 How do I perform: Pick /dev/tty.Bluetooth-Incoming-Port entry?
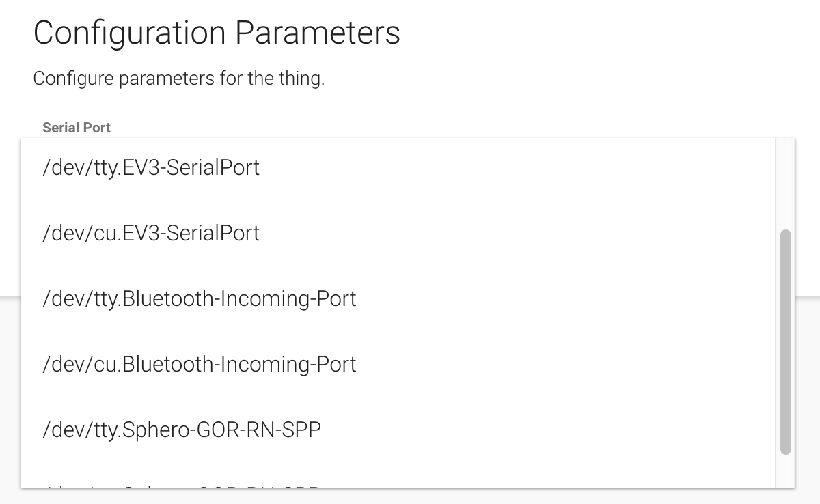click(199, 299)
